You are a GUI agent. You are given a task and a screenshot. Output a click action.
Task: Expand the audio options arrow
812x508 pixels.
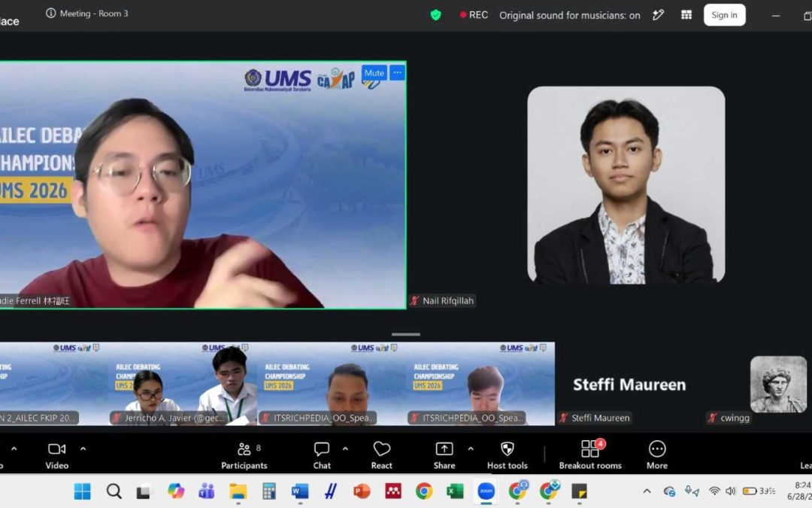(14, 449)
